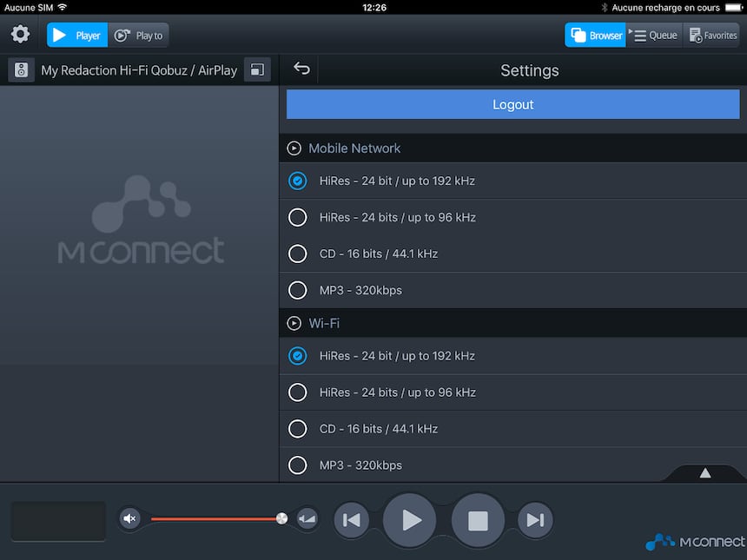Stop playback
747x560 pixels.
(x=478, y=520)
